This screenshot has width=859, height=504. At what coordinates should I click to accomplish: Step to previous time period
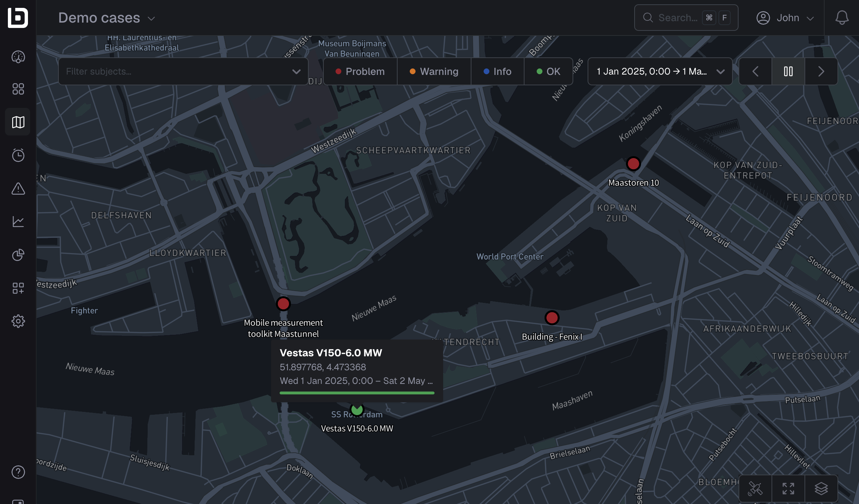[755, 71]
